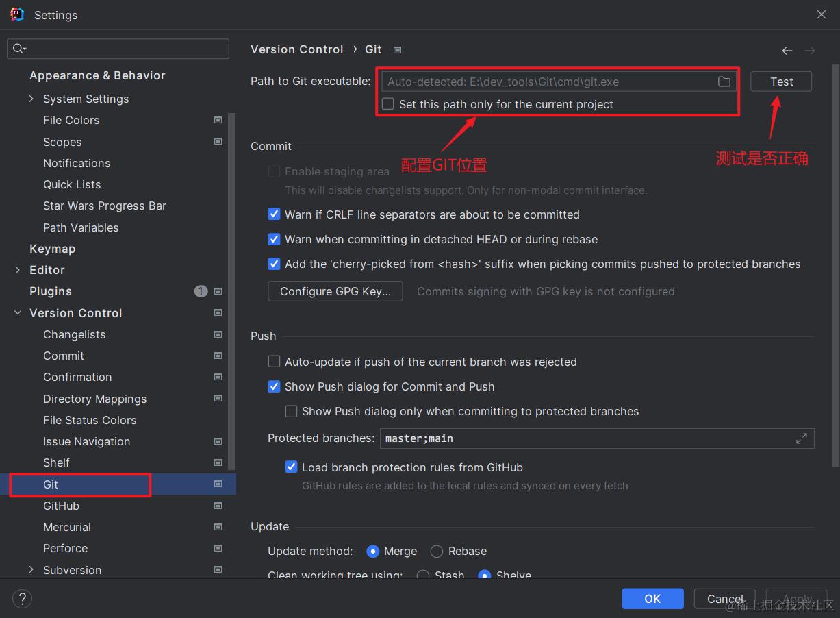Click the folder browse icon in Git path field
Image resolution: width=840 pixels, height=618 pixels.
tap(724, 82)
